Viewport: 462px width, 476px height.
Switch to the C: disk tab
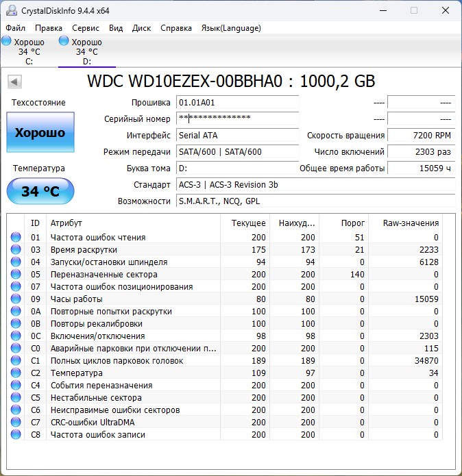click(29, 51)
